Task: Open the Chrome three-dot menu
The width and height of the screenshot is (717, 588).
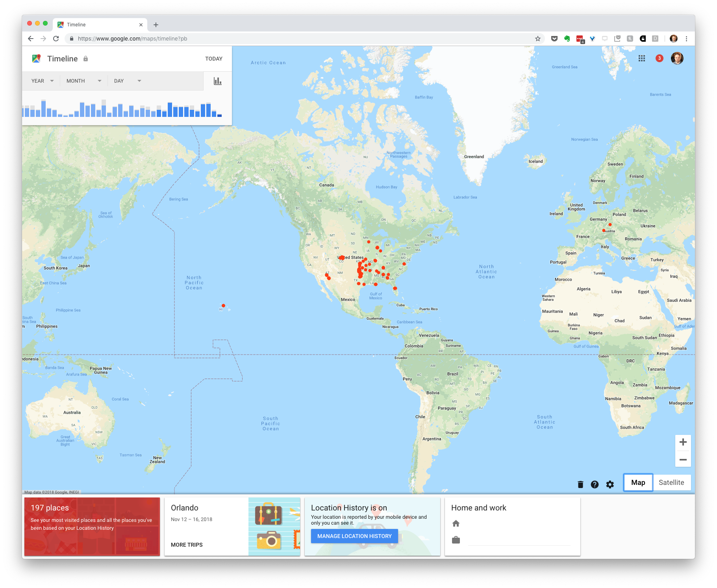Action: click(686, 39)
